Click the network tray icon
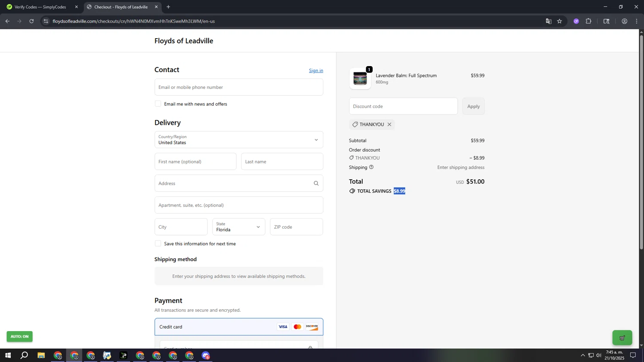Viewport: 644px width, 362px height. coord(591,355)
